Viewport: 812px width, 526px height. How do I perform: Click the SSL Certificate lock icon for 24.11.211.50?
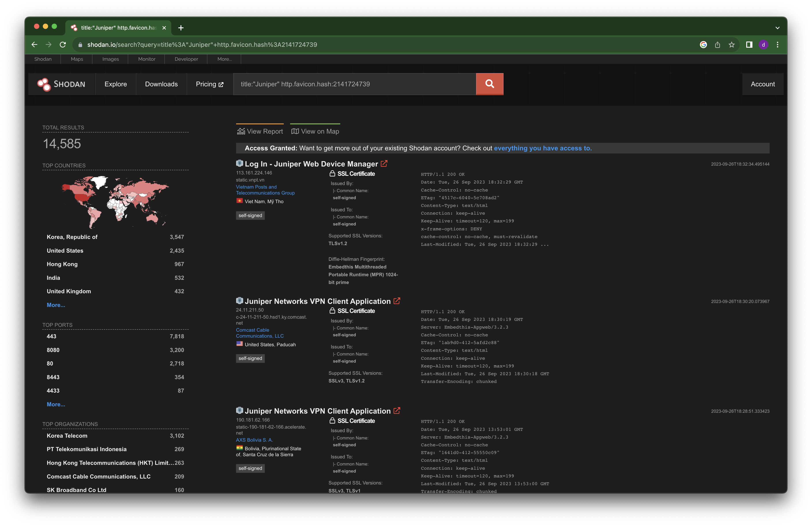(332, 311)
